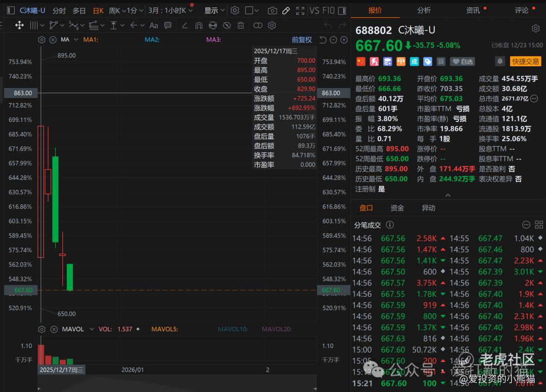Switch tick trades to grid view
Screen dimensions: 546x392
point(539,225)
